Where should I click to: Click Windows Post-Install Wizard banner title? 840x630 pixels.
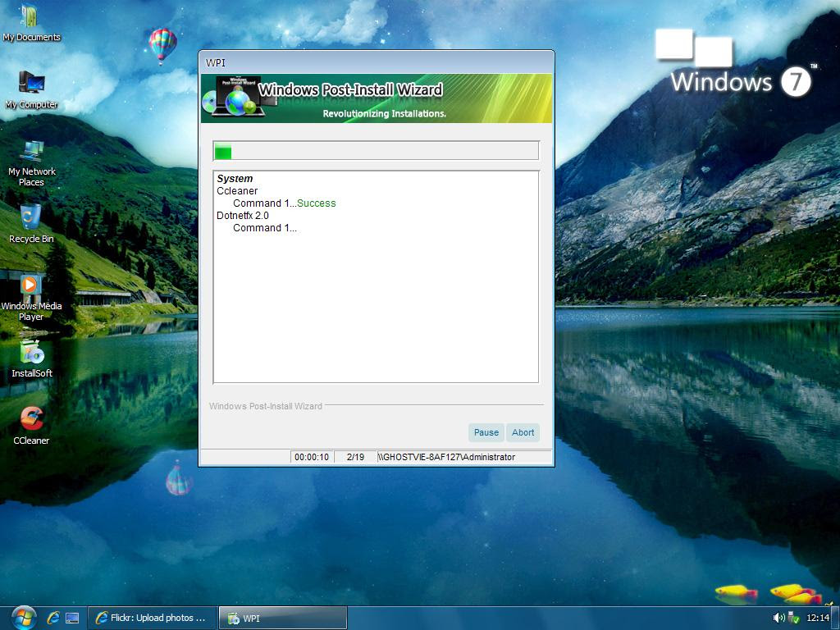[350, 89]
